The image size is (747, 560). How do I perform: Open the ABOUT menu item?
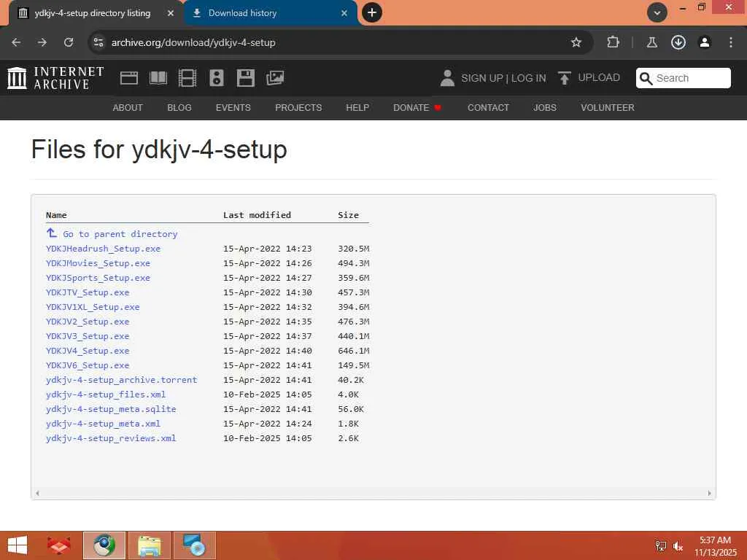(128, 108)
